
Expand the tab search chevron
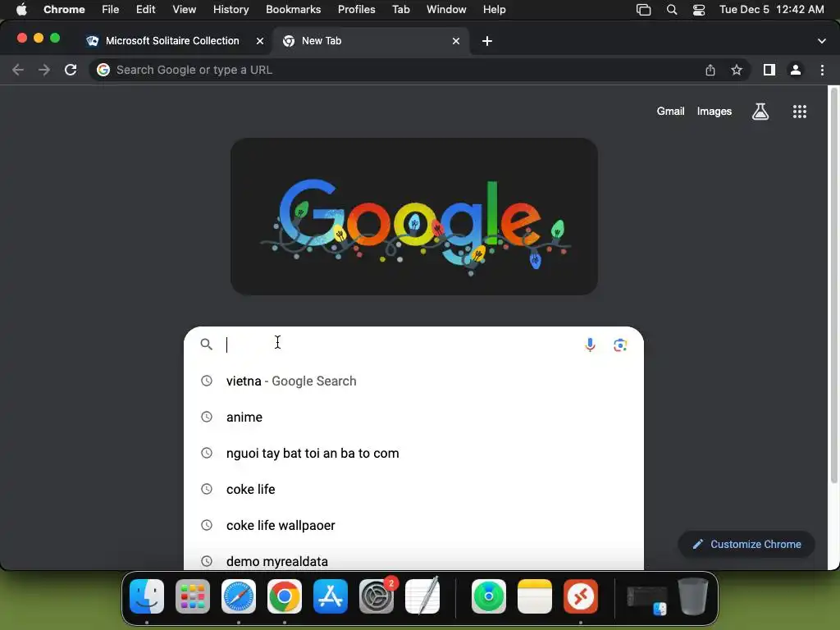822,41
